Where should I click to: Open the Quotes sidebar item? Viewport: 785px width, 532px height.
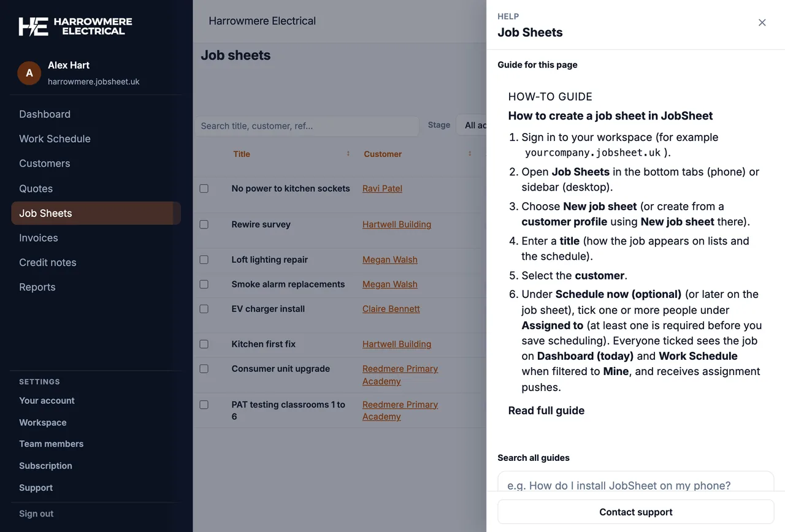point(36,189)
